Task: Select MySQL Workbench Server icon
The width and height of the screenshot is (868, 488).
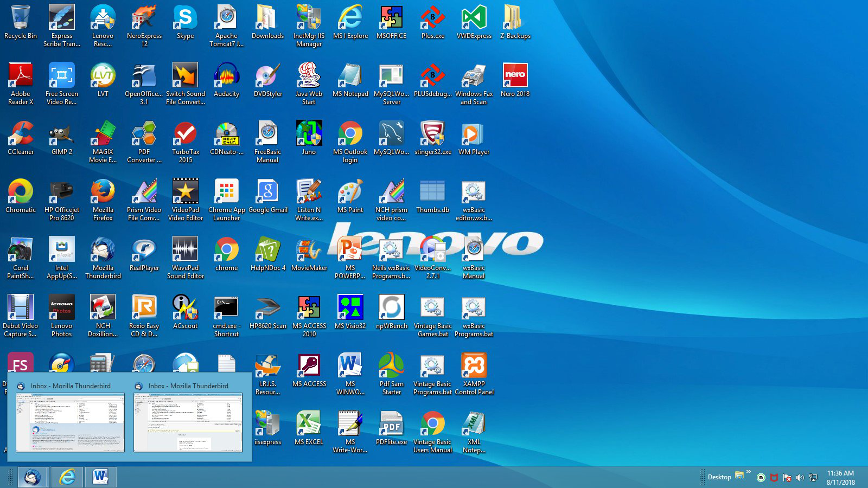Action: [x=392, y=84]
